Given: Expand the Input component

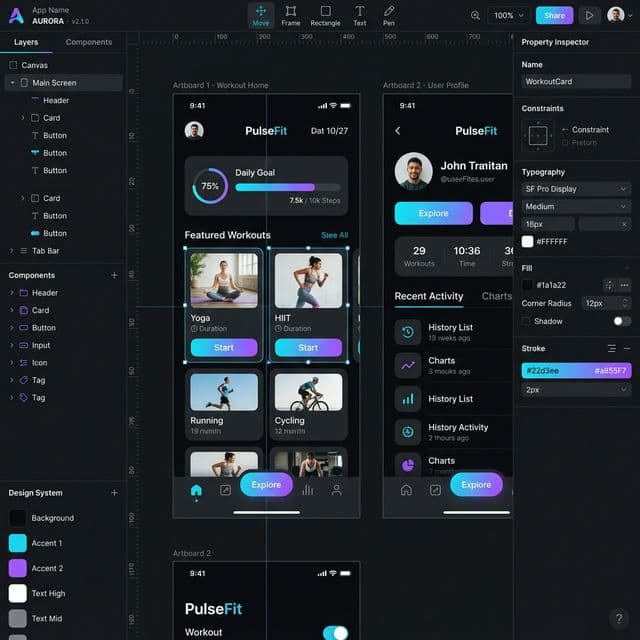Looking at the screenshot, I should (12, 345).
